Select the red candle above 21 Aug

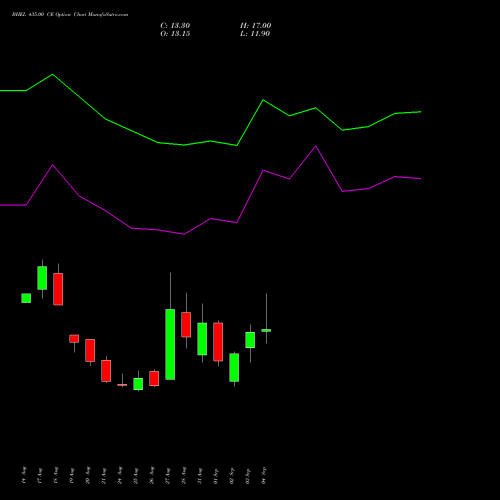pyautogui.click(x=106, y=371)
